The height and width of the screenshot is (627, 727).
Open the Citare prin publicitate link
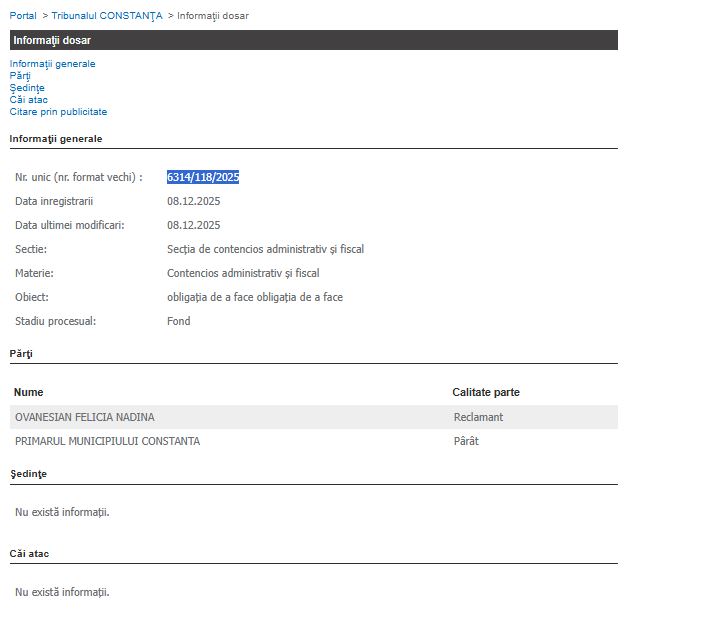coord(58,112)
